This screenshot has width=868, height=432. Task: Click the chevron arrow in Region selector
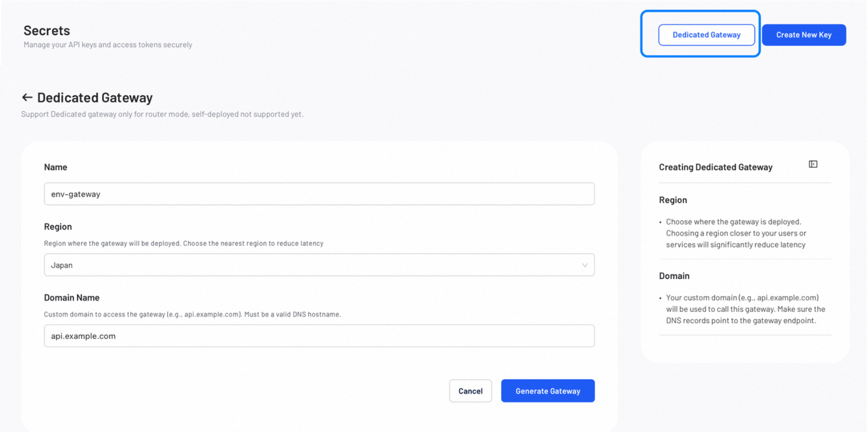(x=585, y=265)
